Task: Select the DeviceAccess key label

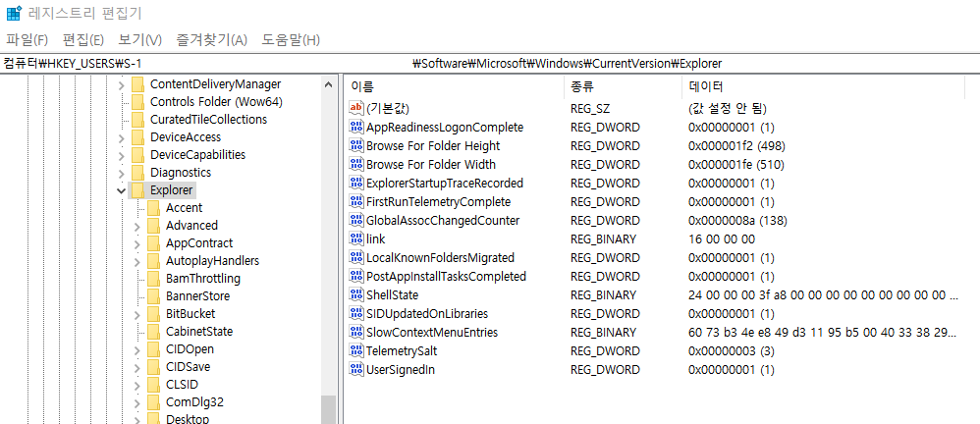Action: pos(186,137)
